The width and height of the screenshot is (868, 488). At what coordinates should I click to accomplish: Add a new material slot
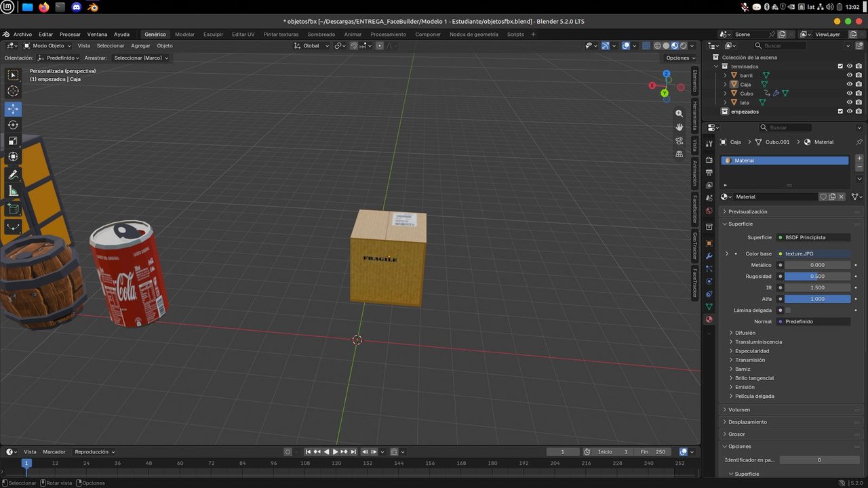[x=860, y=159]
